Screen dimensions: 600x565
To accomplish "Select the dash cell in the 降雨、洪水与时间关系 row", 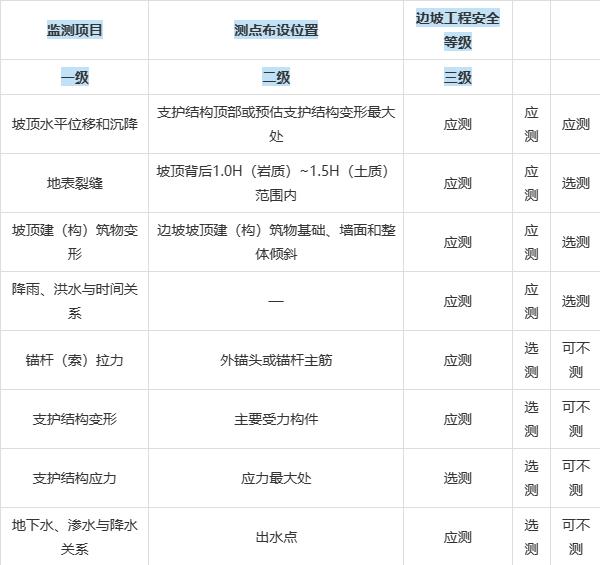I will (276, 301).
